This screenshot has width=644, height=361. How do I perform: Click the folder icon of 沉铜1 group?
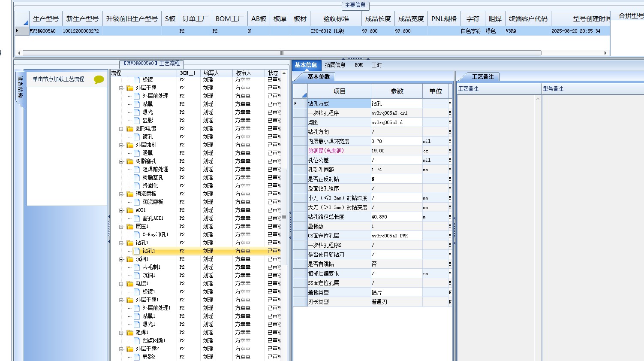point(130,259)
